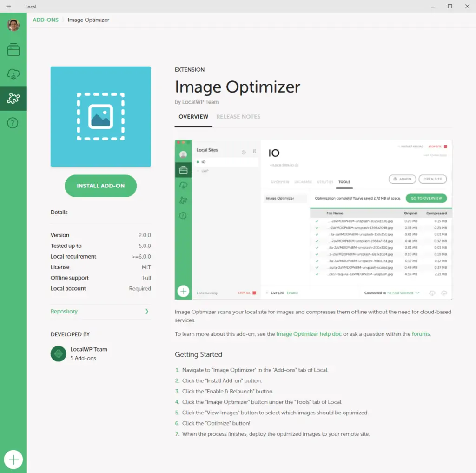Switch to the Release Notes tab
The image size is (476, 473).
pyautogui.click(x=238, y=117)
